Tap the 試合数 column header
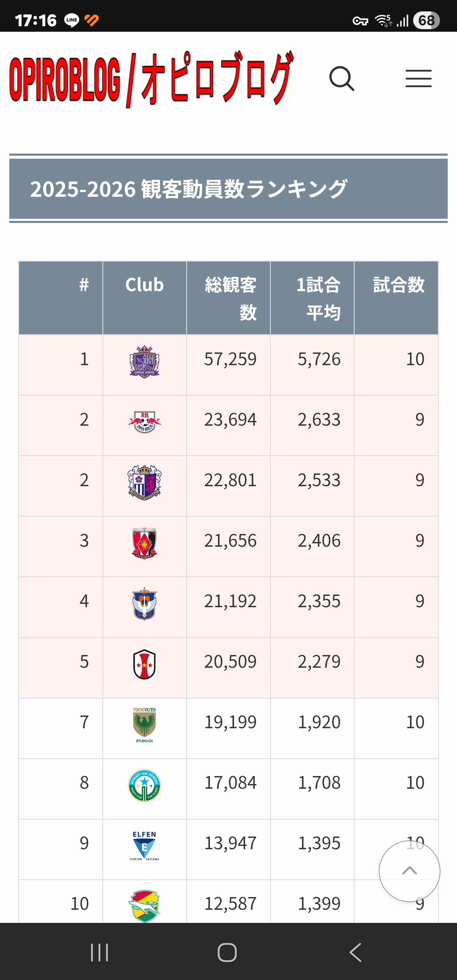Screen dimensions: 457x980 [398, 285]
